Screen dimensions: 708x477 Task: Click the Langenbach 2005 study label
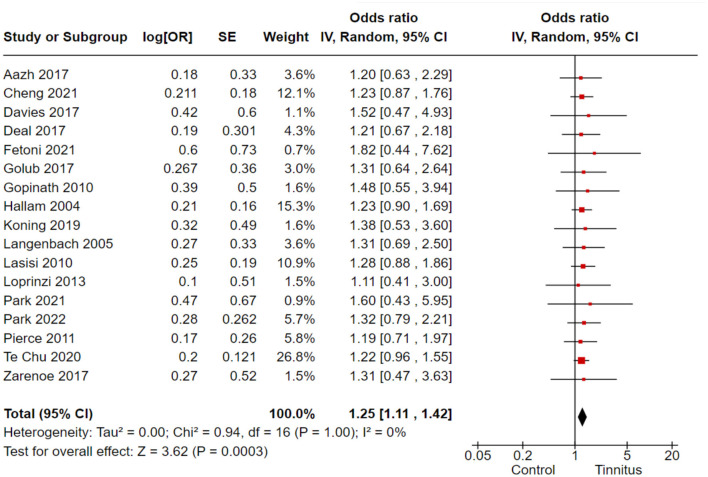pyautogui.click(x=58, y=244)
